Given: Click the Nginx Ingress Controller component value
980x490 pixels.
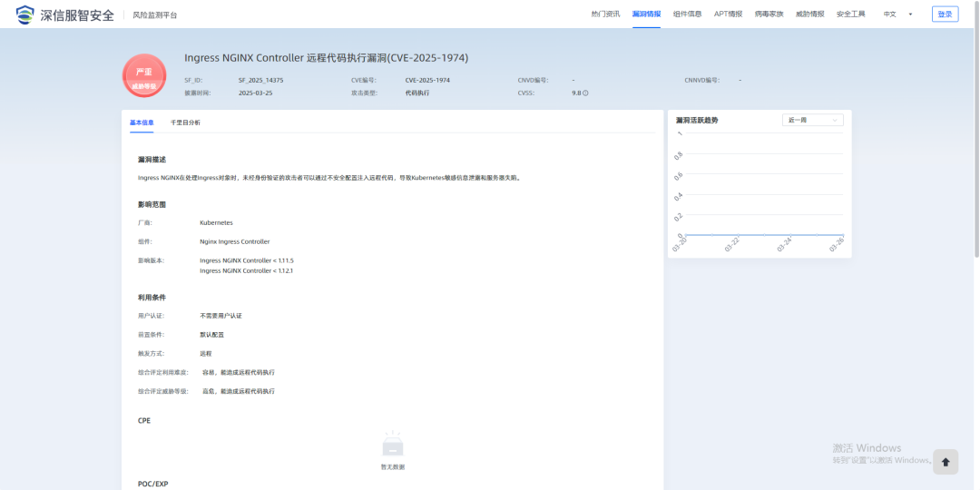Looking at the screenshot, I should tap(235, 241).
